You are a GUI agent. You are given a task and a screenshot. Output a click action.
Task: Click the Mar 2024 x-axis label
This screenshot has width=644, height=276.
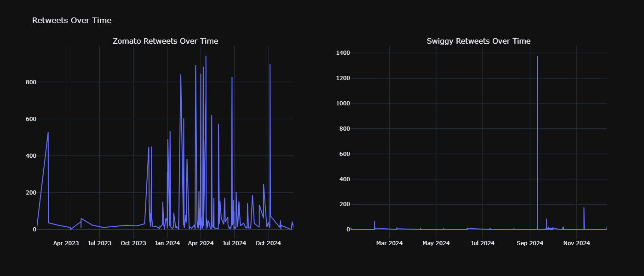389,243
